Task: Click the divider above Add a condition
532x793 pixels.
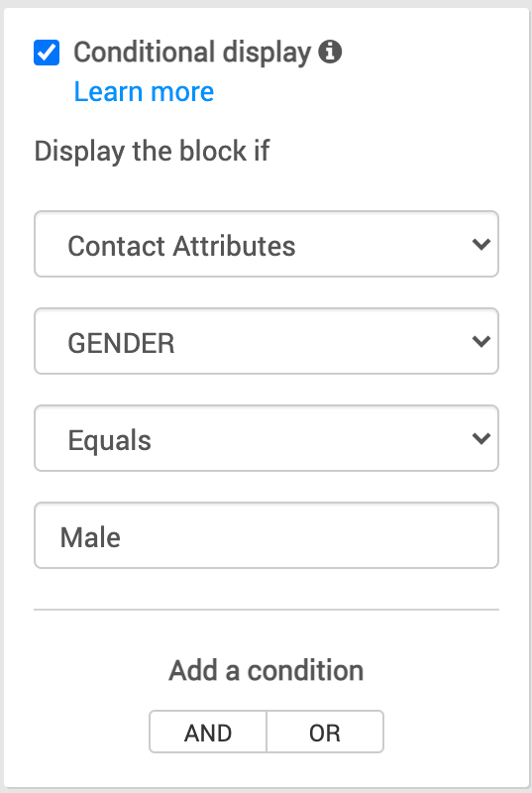Action: point(266,610)
